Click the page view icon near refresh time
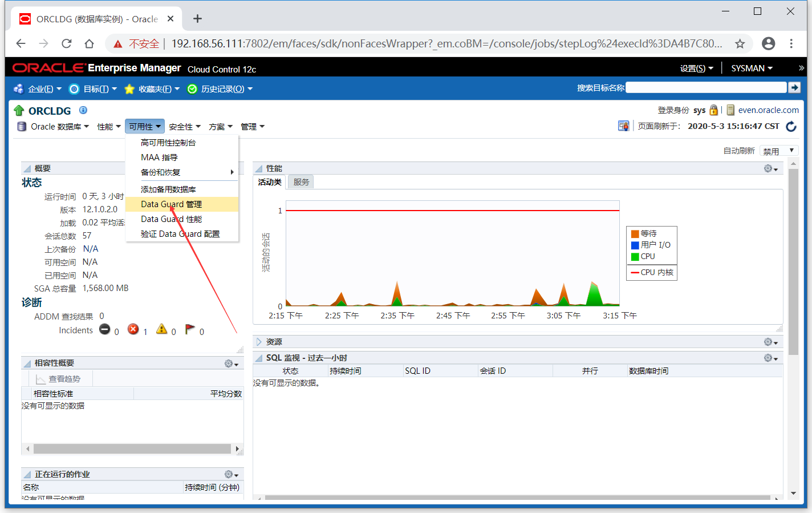The width and height of the screenshot is (812, 513). click(x=623, y=126)
